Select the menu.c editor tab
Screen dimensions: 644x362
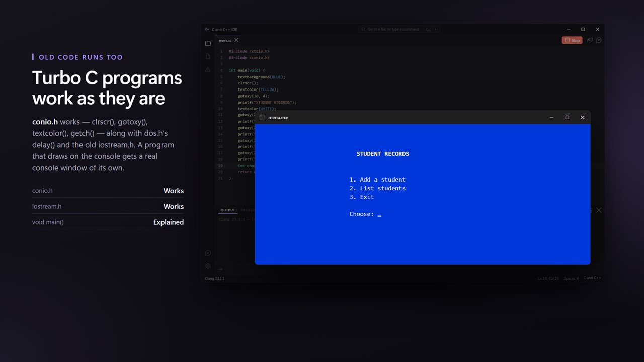pyautogui.click(x=229, y=40)
